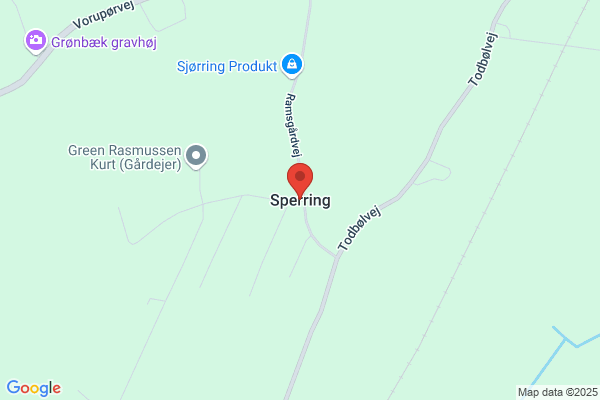Select the purple Grønbæk gravhøj camera marker
Screen dimensions: 600x400
(x=36, y=41)
